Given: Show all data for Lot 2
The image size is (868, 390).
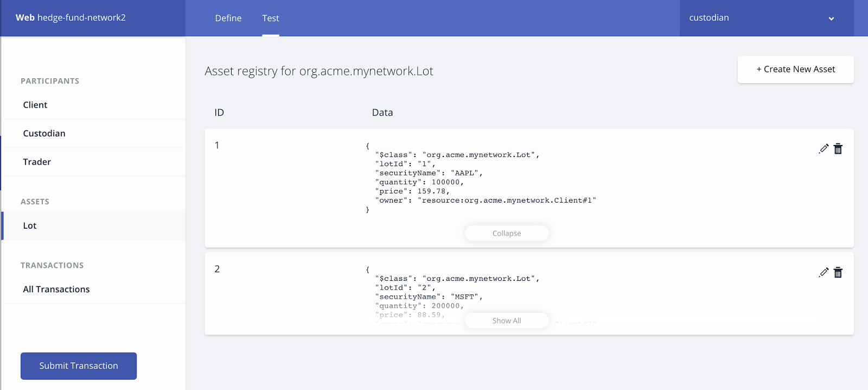Looking at the screenshot, I should 507,321.
